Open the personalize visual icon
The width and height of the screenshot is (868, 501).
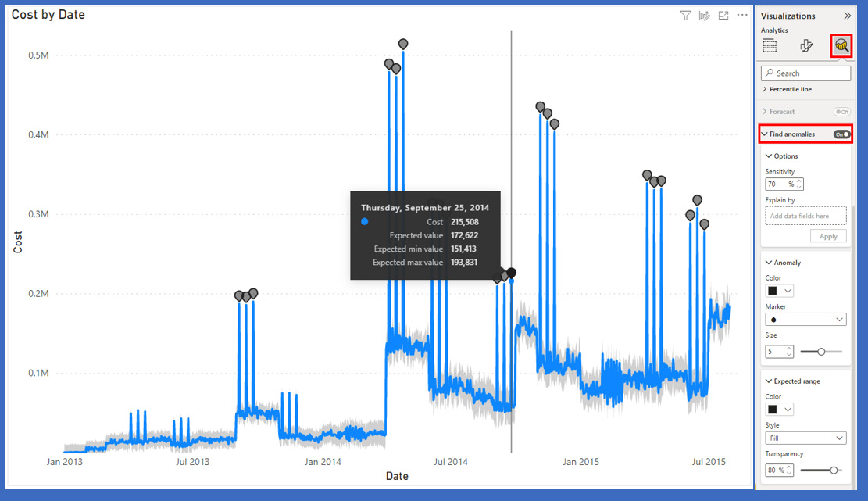coord(705,16)
